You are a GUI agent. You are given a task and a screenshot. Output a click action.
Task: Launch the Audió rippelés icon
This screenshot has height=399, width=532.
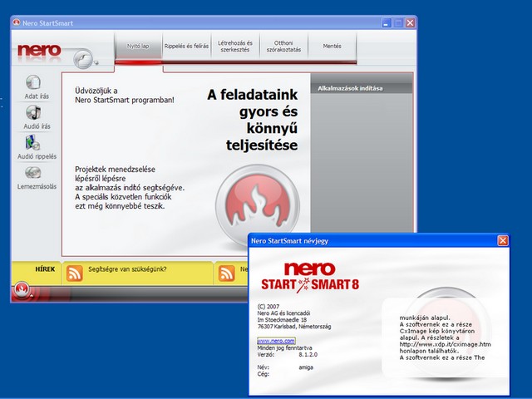coord(33,142)
